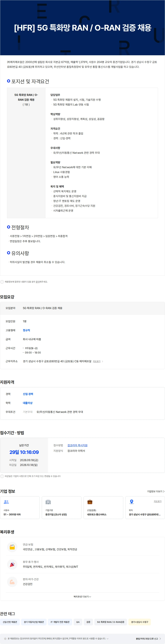Click the 영어 소통 능력 requirement line
Screen dimensions: 165x644
tap(61, 177)
